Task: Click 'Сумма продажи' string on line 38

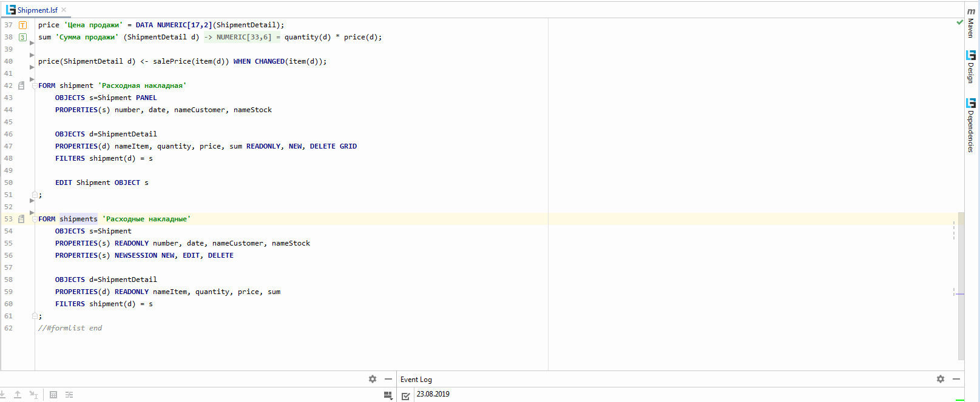Action: 87,37
